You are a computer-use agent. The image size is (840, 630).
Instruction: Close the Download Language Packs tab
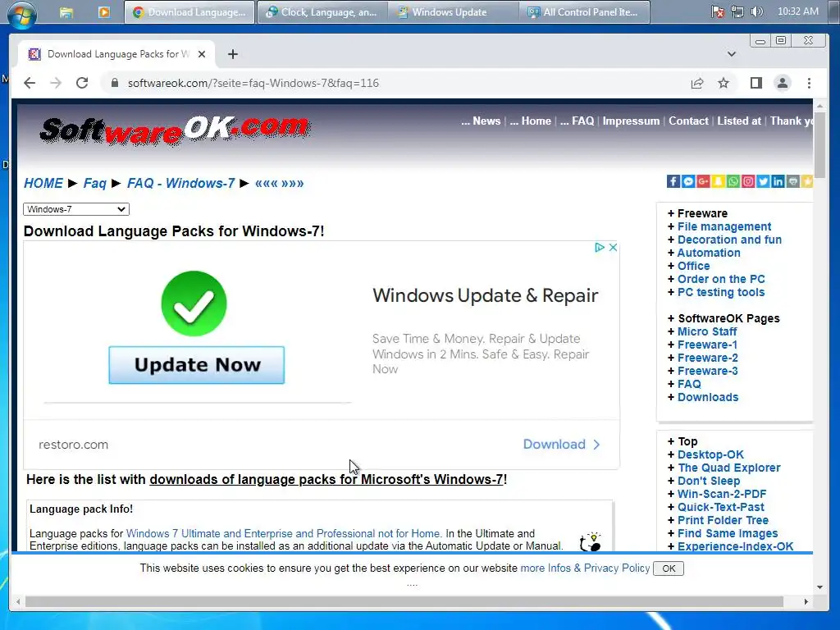202,54
